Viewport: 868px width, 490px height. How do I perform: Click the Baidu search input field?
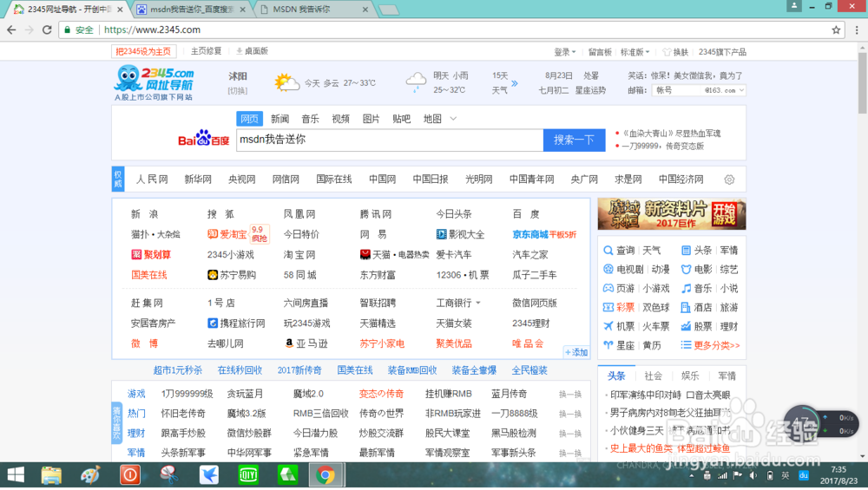point(390,140)
